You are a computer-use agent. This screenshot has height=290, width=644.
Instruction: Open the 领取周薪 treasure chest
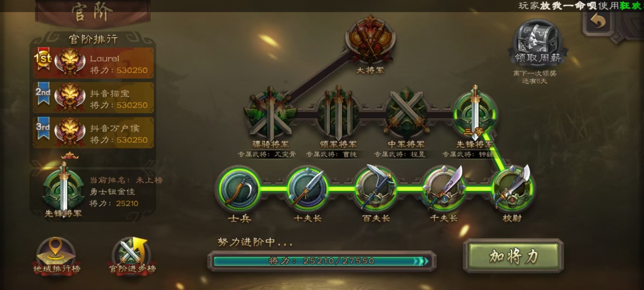(537, 41)
